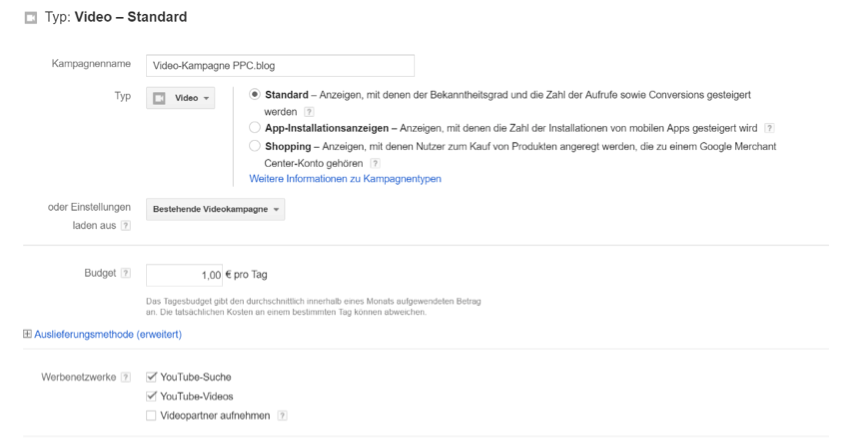Click the video camera icon beside Typ heading
Screen dimensions: 857x439
31,18
